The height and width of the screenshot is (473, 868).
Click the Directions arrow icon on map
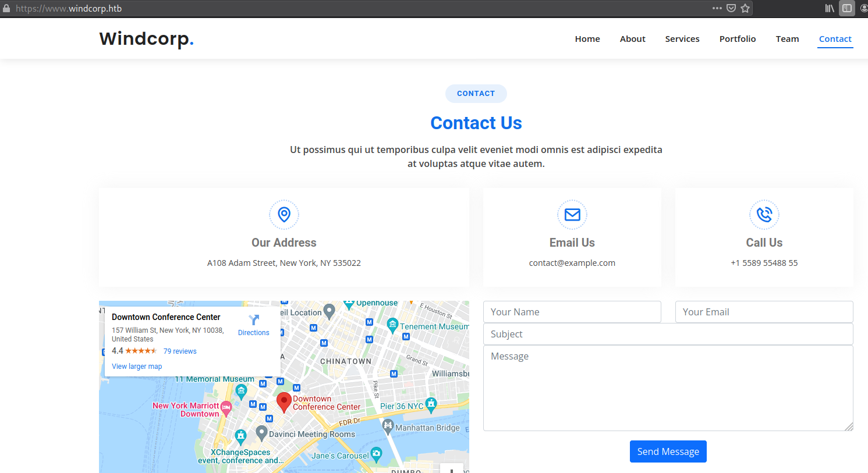(x=254, y=320)
